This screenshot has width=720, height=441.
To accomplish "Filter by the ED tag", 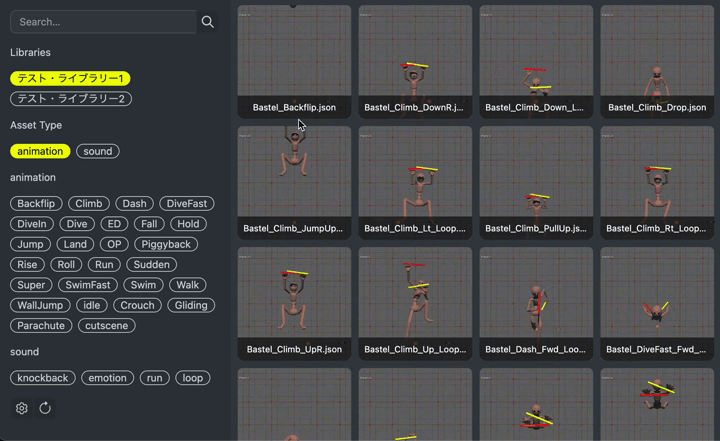I will pyautogui.click(x=114, y=224).
